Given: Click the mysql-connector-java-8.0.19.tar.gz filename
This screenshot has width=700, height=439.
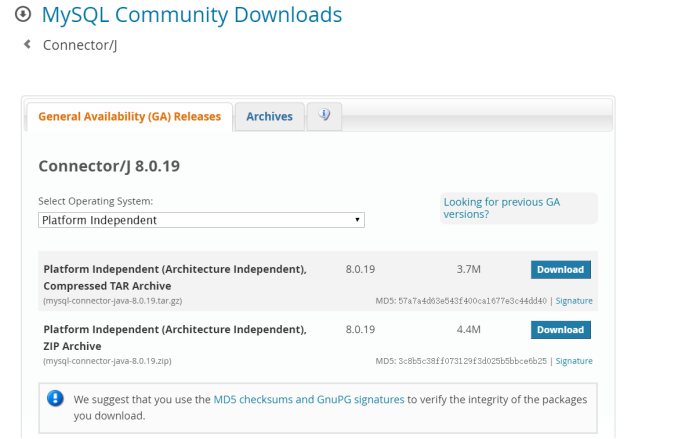Looking at the screenshot, I should [112, 301].
